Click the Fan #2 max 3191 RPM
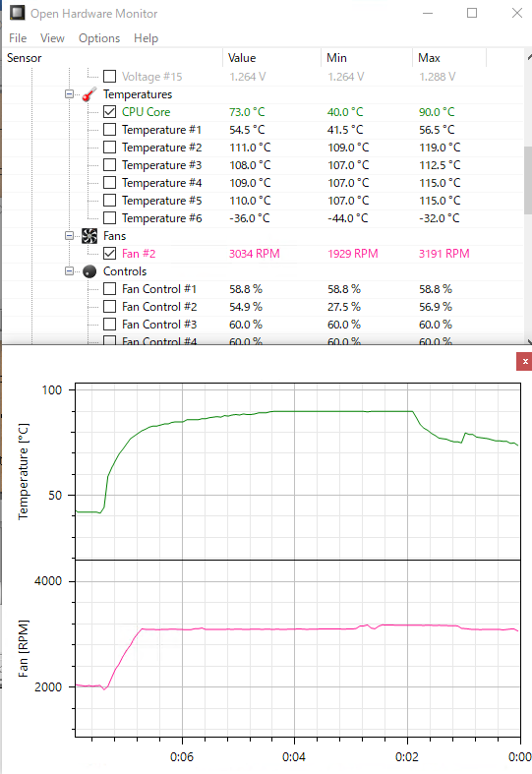Viewport: 532px width, 774px height. 444,254
